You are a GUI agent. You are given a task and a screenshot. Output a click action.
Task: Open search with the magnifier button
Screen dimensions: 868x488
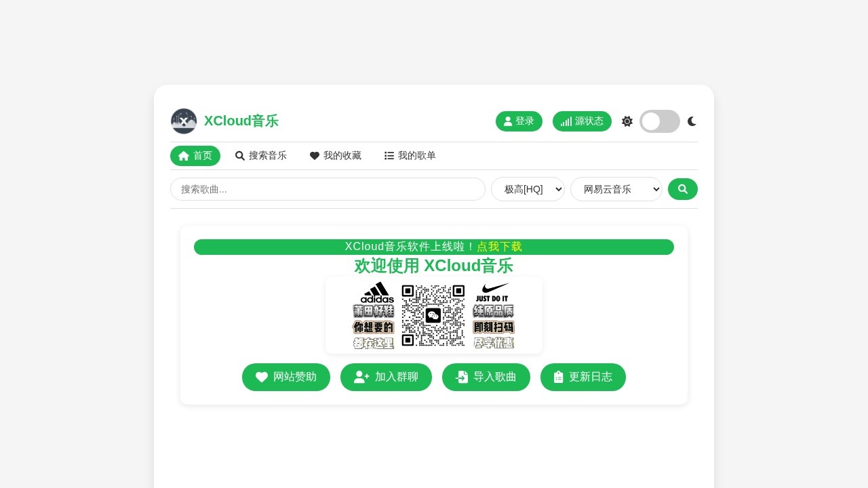pyautogui.click(x=683, y=189)
